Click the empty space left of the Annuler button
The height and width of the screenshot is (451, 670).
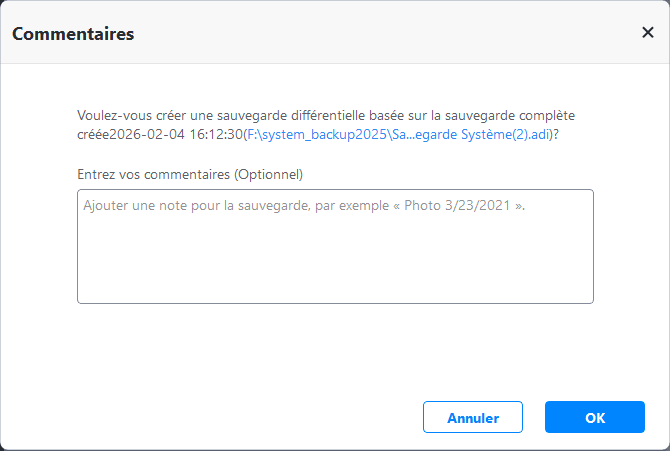(x=250, y=417)
